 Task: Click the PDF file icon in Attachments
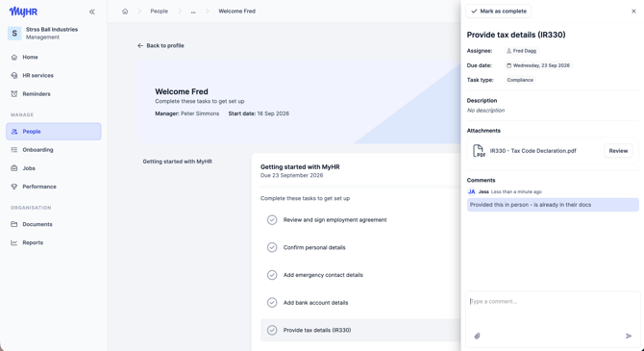[479, 151]
